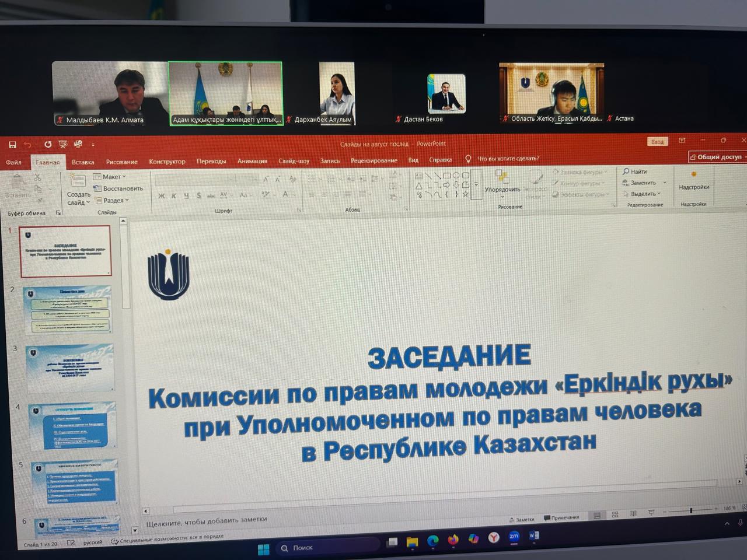
Task: Switch to Normal view icon in status bar
Action: (597, 516)
